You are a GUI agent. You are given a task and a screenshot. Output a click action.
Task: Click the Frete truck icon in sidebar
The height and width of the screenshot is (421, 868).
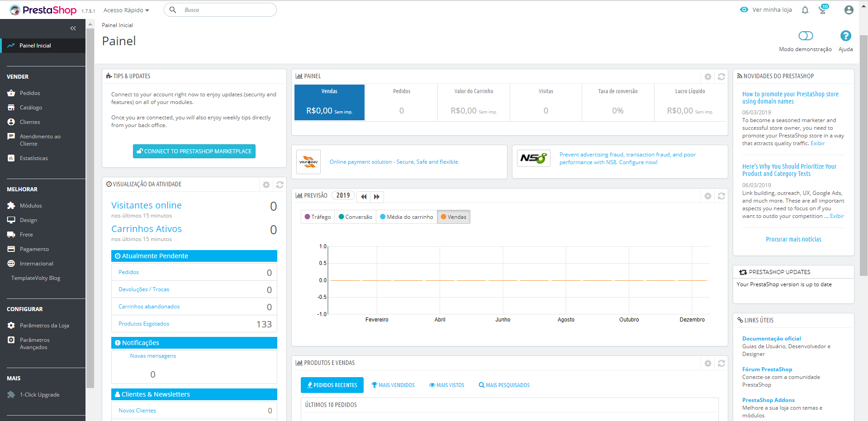click(x=11, y=235)
